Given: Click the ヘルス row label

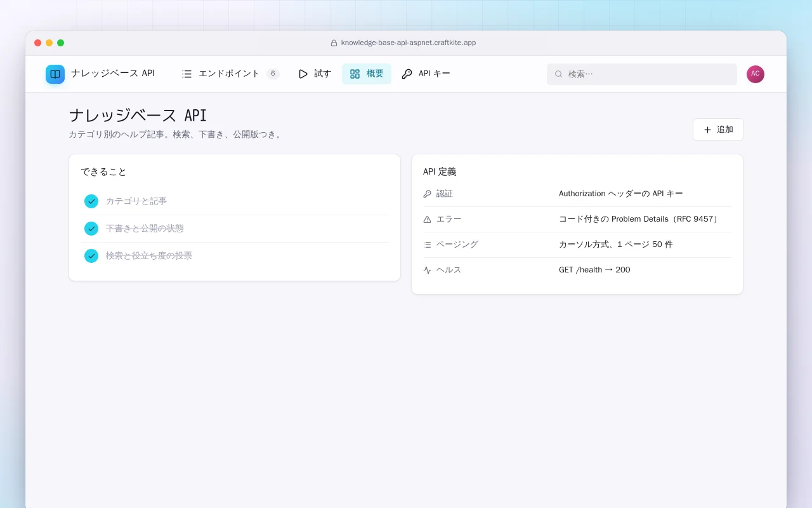Looking at the screenshot, I should [x=449, y=270].
